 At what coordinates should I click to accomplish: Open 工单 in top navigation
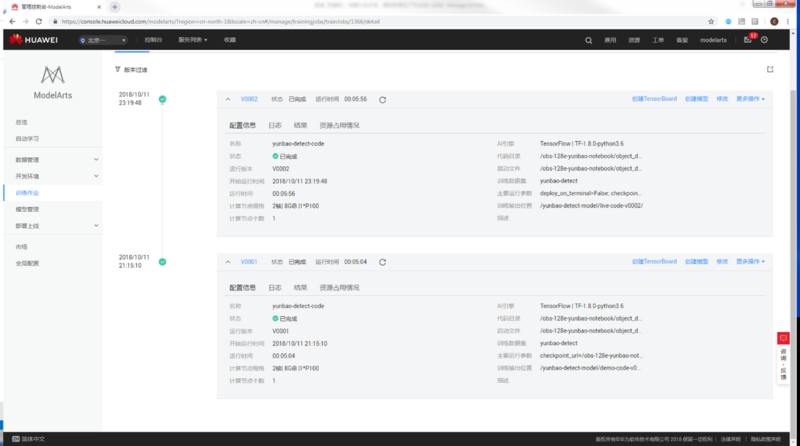pos(658,40)
